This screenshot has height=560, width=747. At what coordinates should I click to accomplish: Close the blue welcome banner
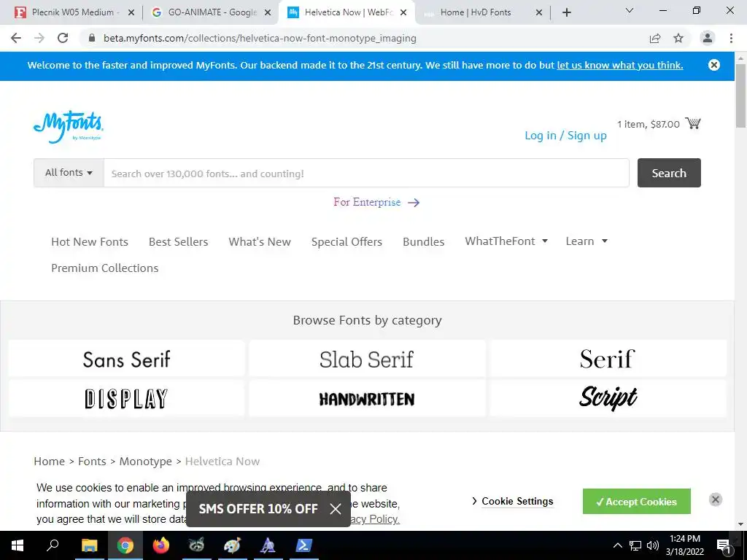coord(713,65)
